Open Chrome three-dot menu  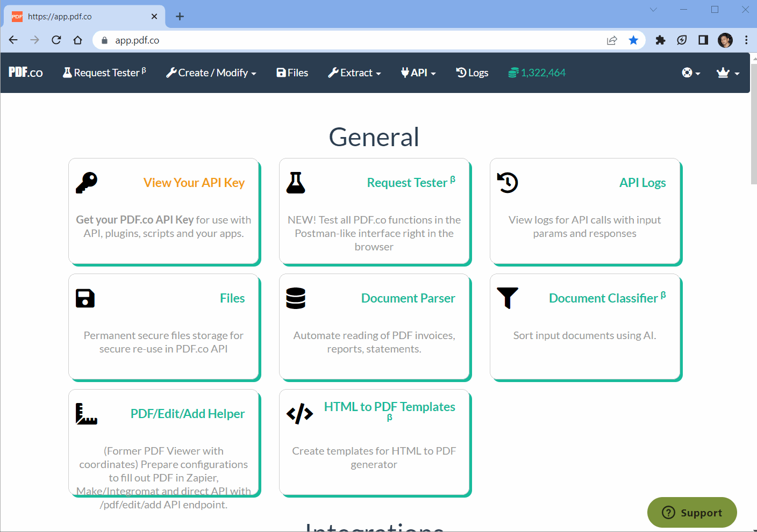(746, 40)
